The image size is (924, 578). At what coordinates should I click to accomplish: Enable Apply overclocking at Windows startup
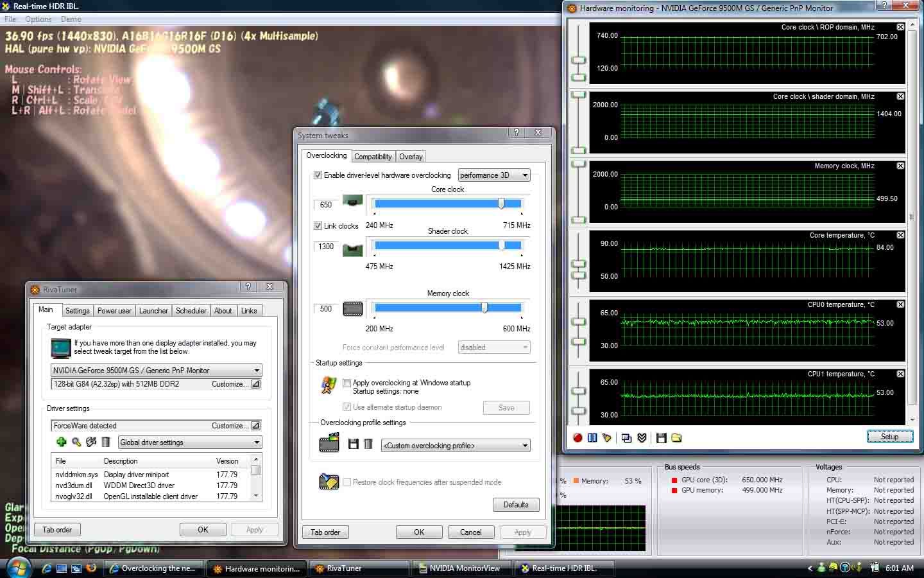(x=346, y=383)
